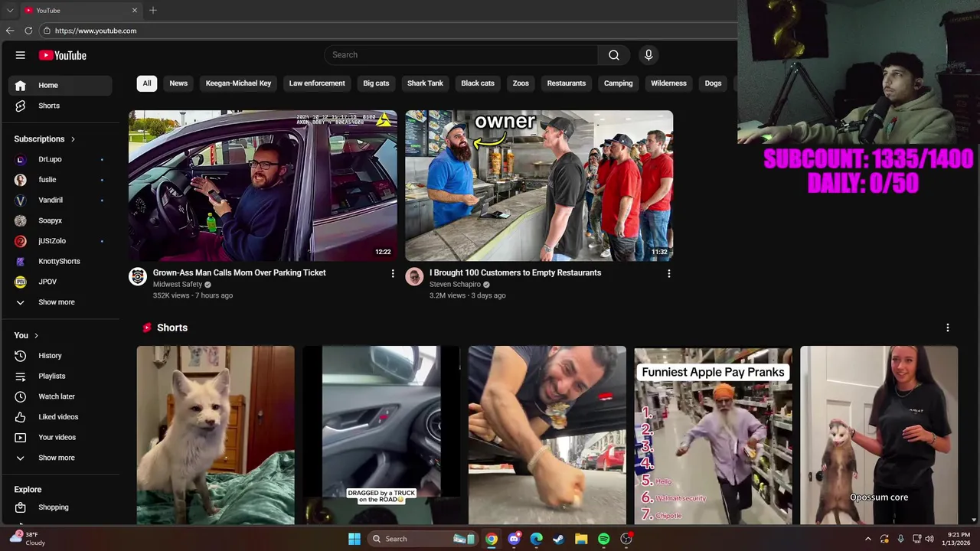Open 'I Brought 100 Customers' video title
This screenshot has width=980, height=551.
515,272
